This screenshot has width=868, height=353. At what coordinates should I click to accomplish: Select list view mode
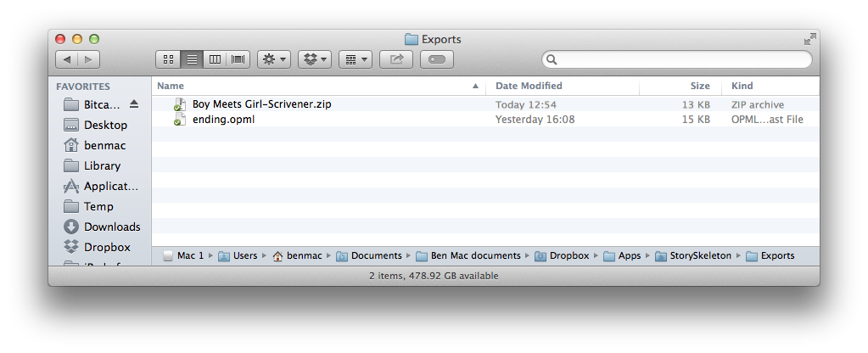[192, 59]
